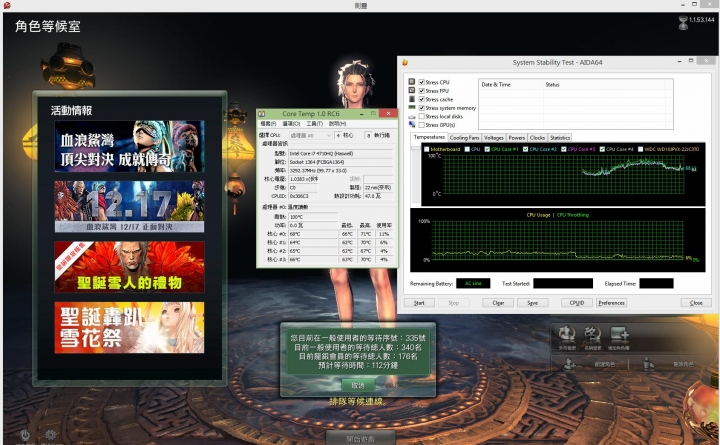Click the hourglass icon beside version 1.153.144
The width and height of the screenshot is (720, 445).
683,23
